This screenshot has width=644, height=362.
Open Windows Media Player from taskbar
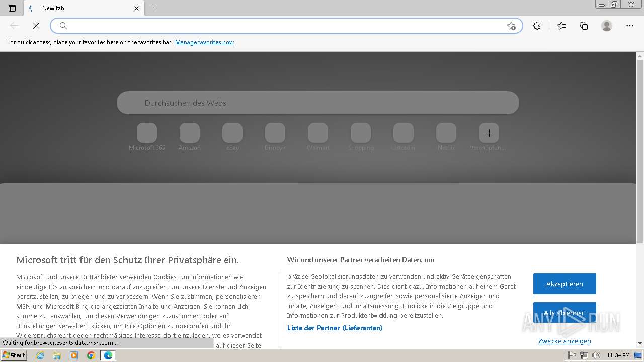click(x=74, y=355)
